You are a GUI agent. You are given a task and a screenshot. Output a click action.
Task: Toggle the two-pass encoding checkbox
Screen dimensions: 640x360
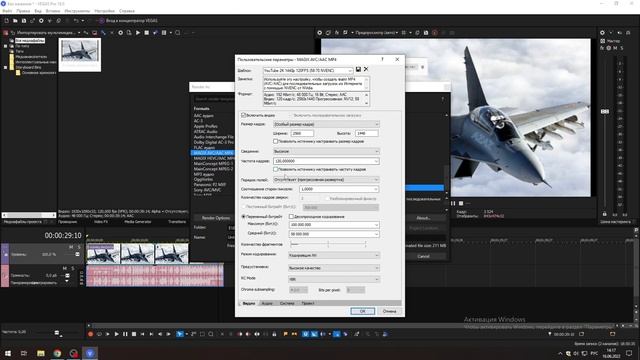point(291,216)
